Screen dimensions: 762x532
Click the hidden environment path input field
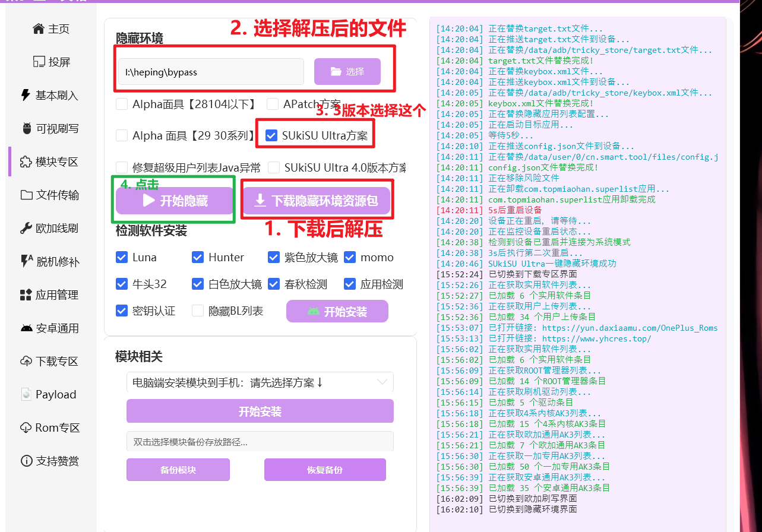pos(210,71)
